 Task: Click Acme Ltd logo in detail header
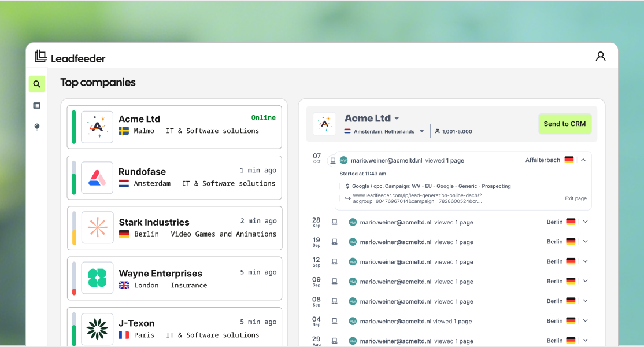tap(324, 124)
